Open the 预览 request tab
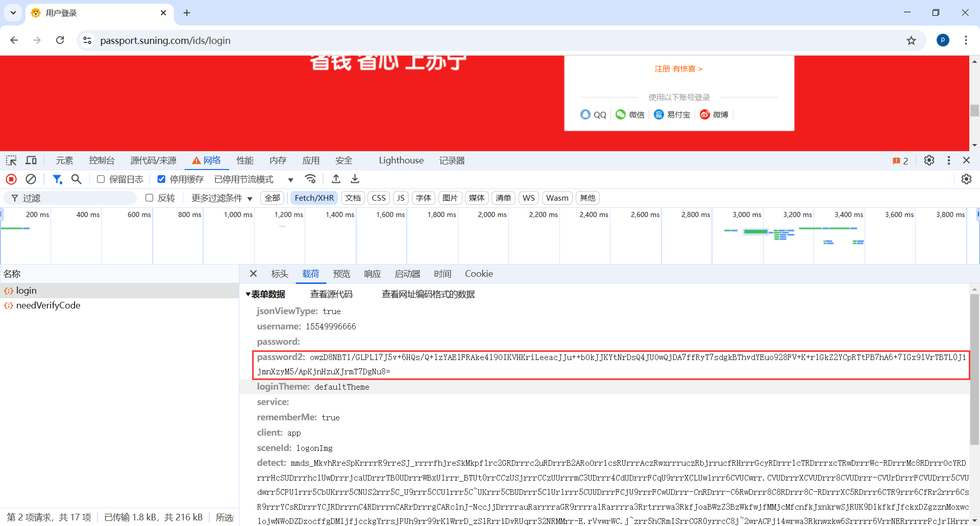This screenshot has height=526, width=980. click(x=341, y=274)
